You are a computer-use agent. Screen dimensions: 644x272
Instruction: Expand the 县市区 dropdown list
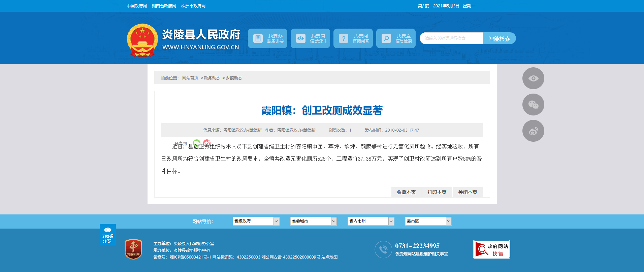[x=428, y=221]
